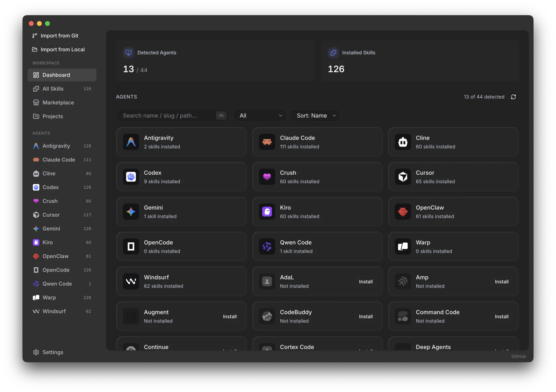The width and height of the screenshot is (556, 392).
Task: Select Windsurf in sidebar agents list
Action: point(62,311)
